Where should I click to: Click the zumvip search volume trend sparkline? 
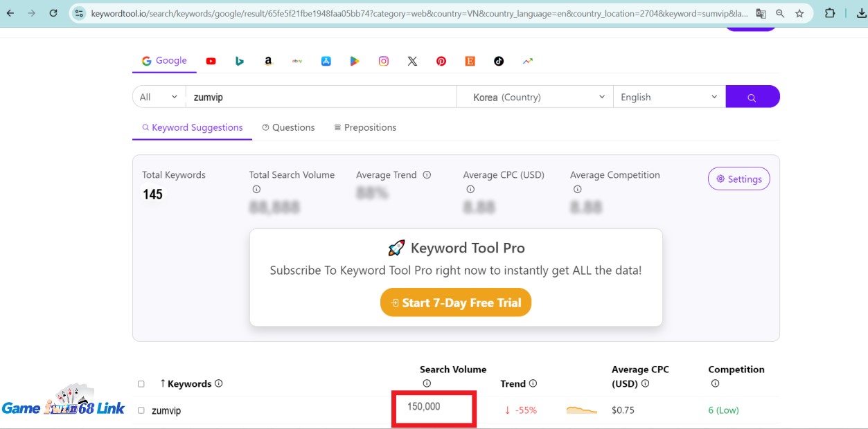(x=581, y=410)
